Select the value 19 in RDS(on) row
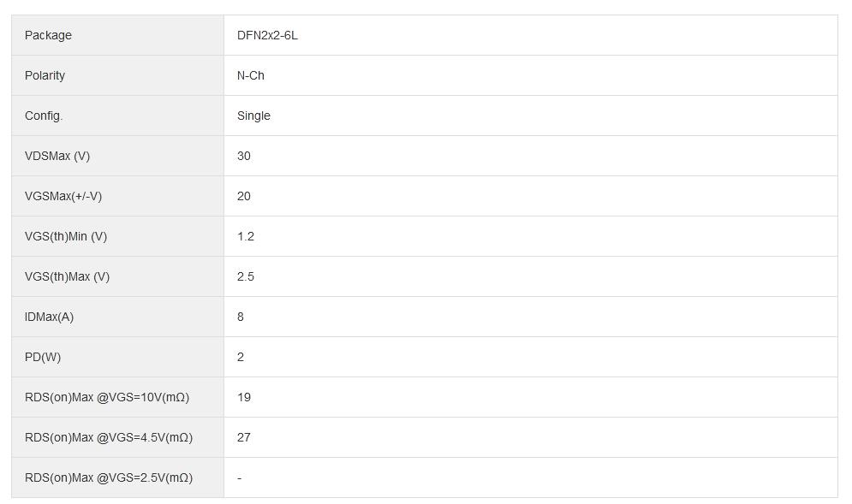852x504 pixels. pyautogui.click(x=244, y=397)
